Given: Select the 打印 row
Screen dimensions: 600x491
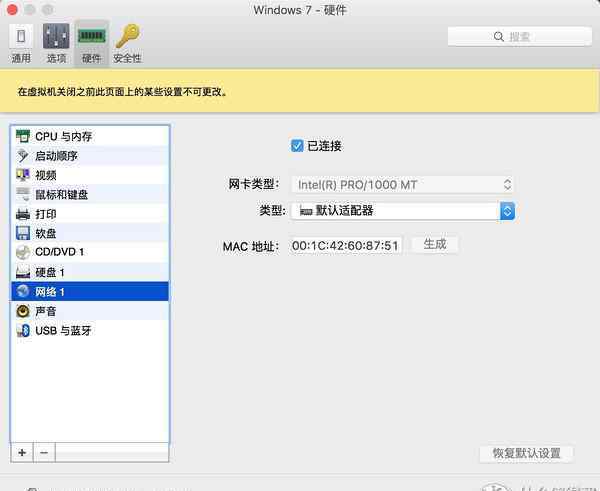Looking at the screenshot, I should 90,214.
